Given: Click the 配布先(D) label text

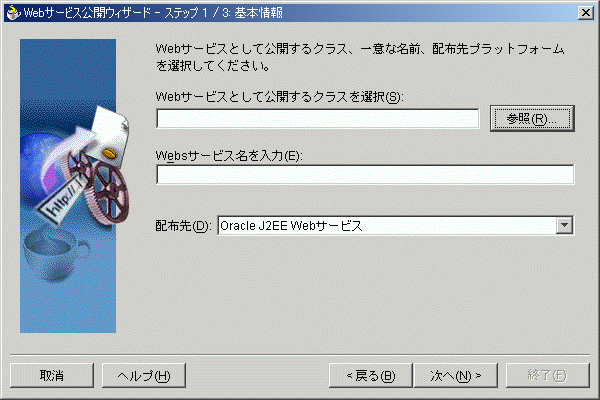Looking at the screenshot, I should coord(183,226).
